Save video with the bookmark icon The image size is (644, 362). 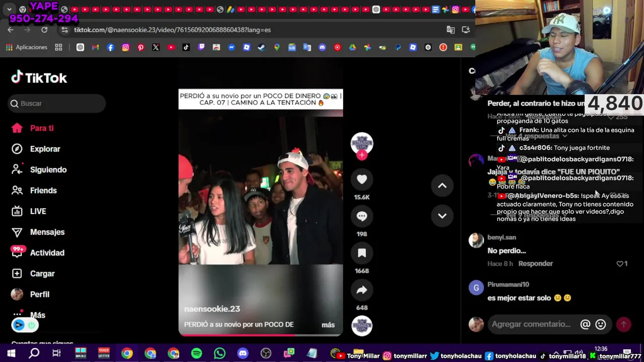pyautogui.click(x=362, y=253)
